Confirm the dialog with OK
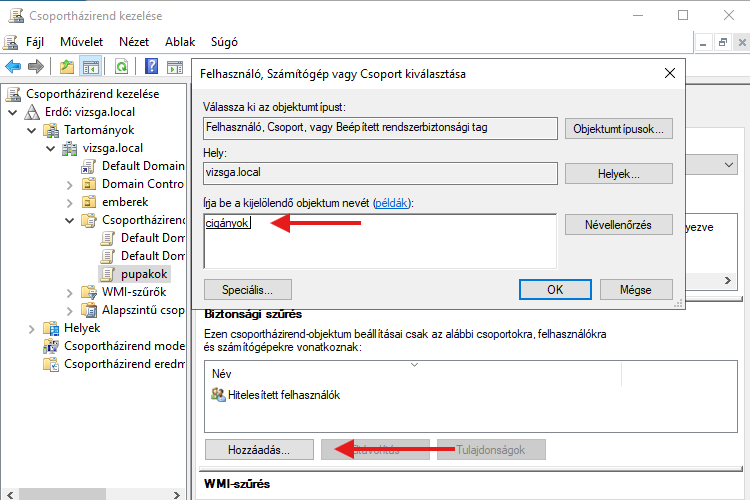The height and width of the screenshot is (500, 750). pos(555,289)
